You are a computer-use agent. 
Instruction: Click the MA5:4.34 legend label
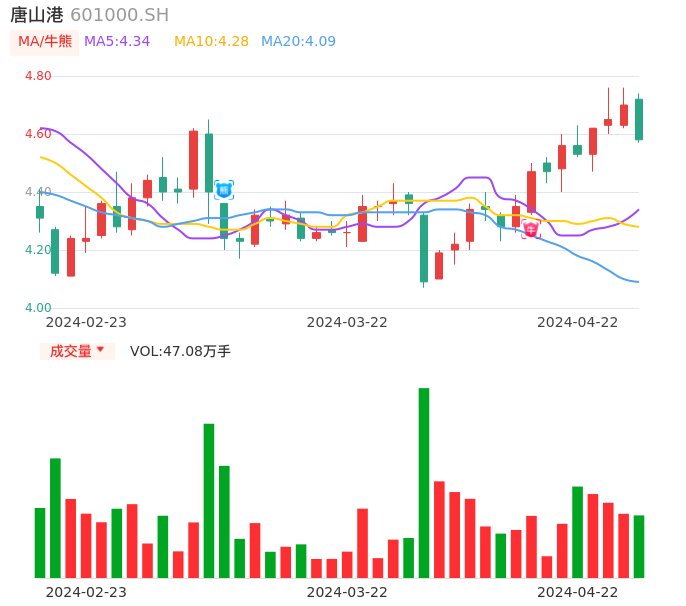[x=117, y=42]
